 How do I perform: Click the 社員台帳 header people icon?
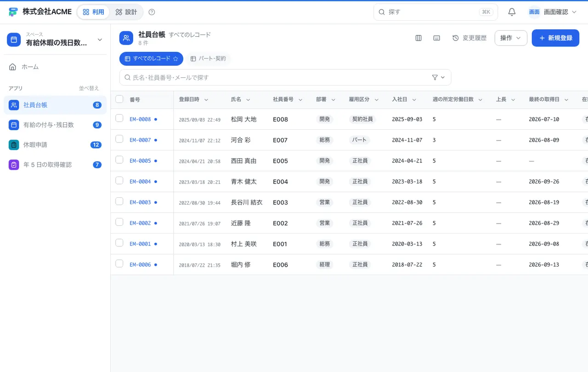(x=126, y=38)
